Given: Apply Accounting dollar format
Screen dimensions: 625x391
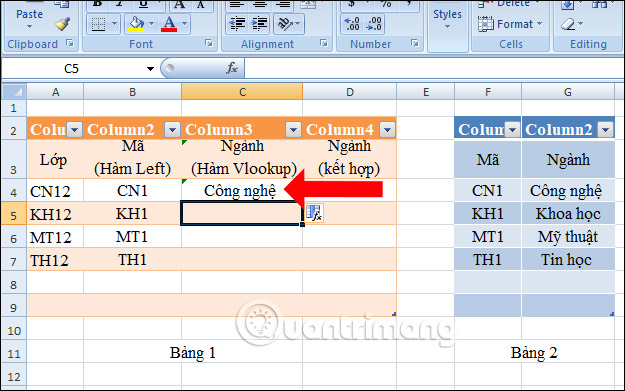Looking at the screenshot, I should [x=352, y=4].
